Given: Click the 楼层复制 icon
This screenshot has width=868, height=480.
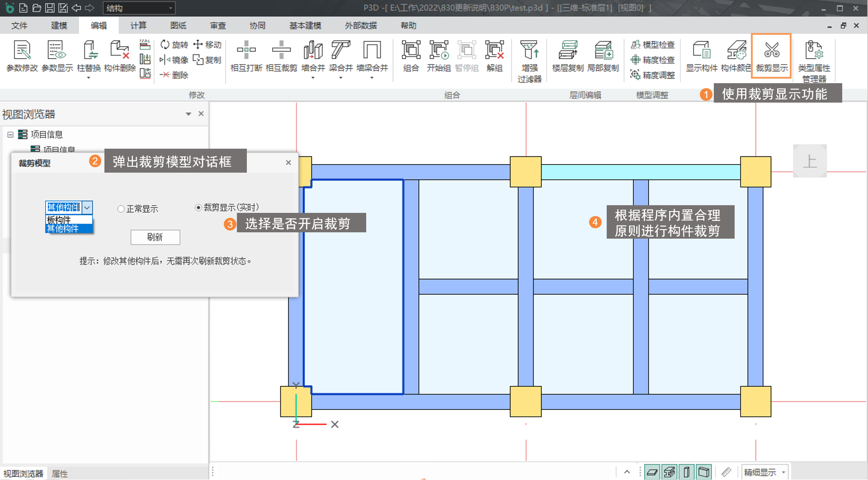Looking at the screenshot, I should (568, 56).
